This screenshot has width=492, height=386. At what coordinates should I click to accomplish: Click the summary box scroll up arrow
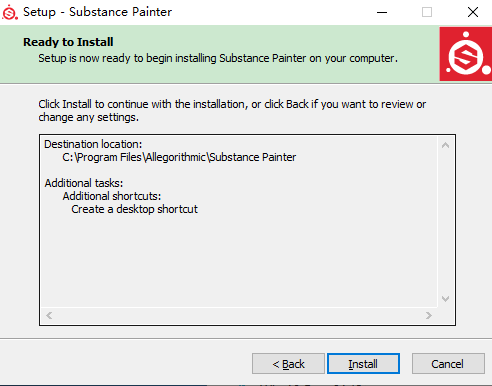(x=445, y=145)
